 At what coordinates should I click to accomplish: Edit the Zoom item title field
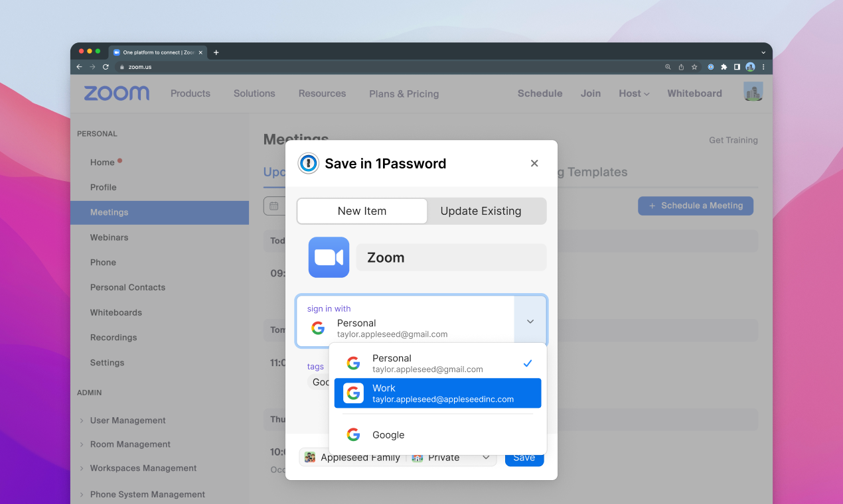point(451,257)
